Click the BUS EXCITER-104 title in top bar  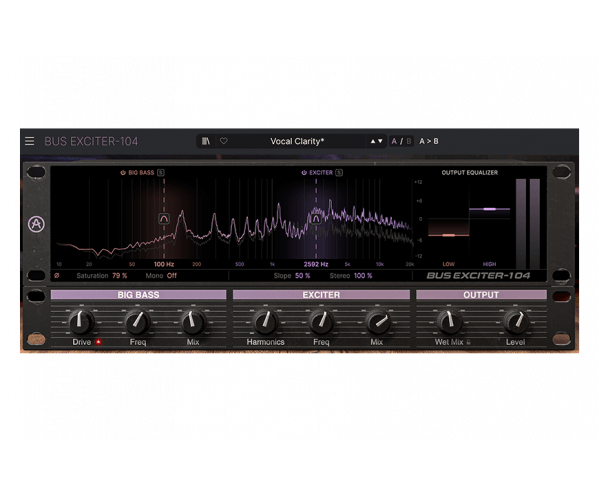(91, 141)
